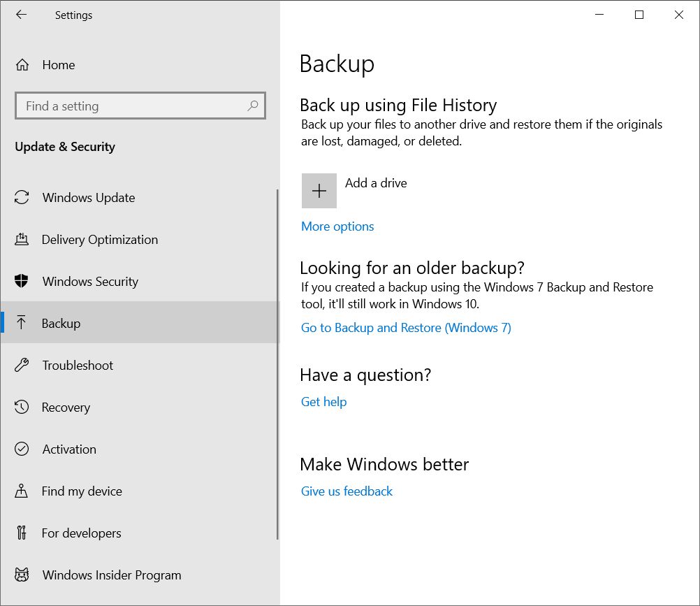Click the sidebar vertical scrollbar
The height and width of the screenshot is (606, 700).
click(277, 364)
